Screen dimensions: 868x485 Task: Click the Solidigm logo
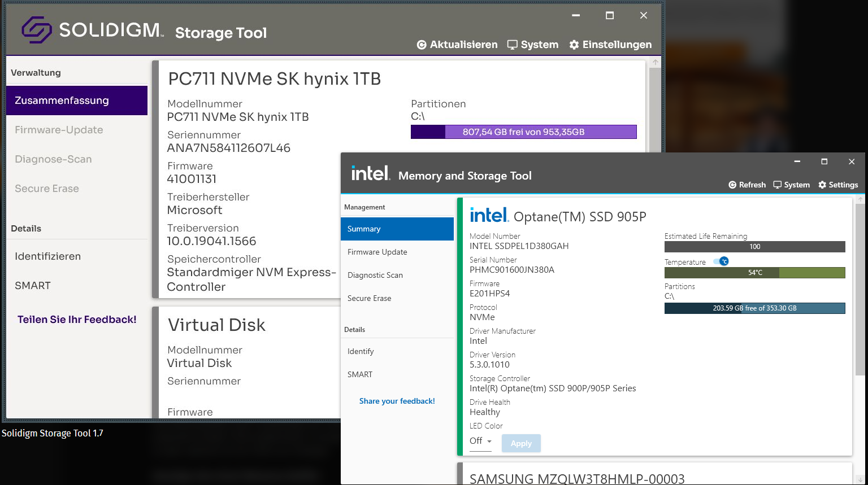93,30
